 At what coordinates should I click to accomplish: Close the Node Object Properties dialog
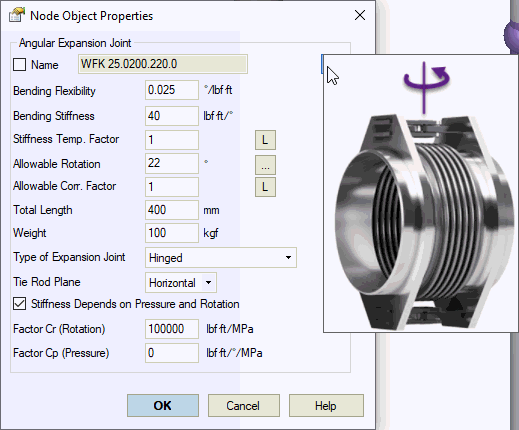tap(360, 15)
